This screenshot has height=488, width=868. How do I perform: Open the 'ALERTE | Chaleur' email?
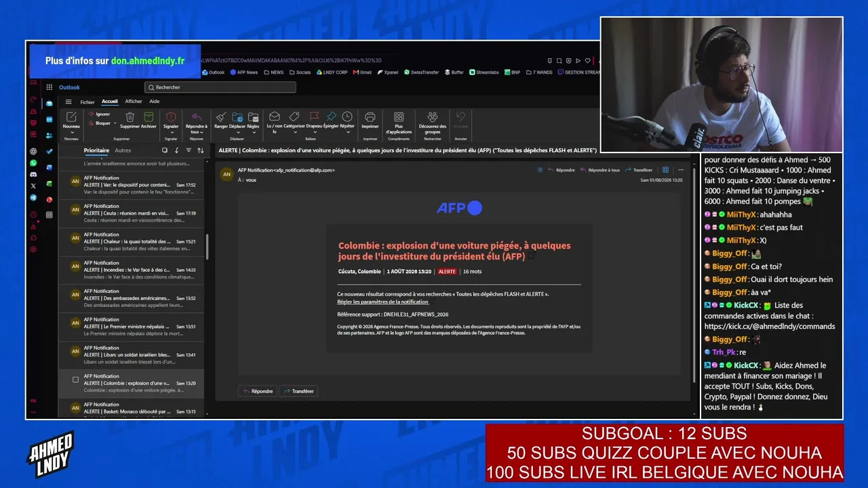[132, 242]
